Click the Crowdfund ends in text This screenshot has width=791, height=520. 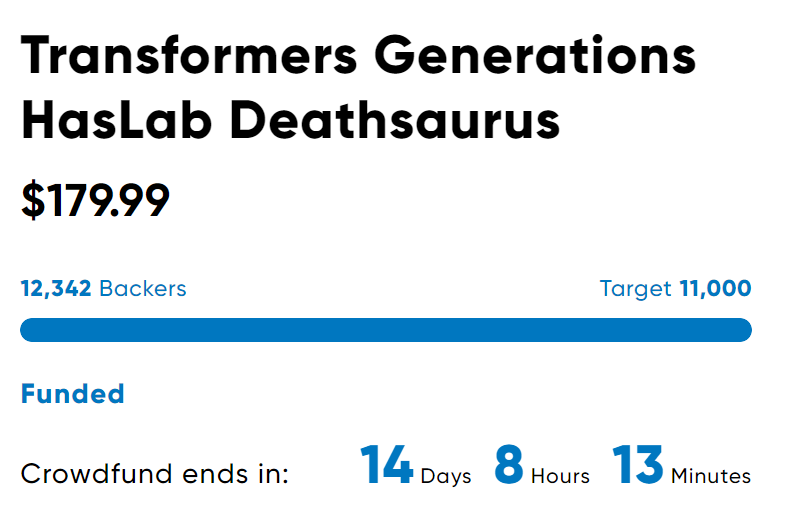pyautogui.click(x=154, y=474)
